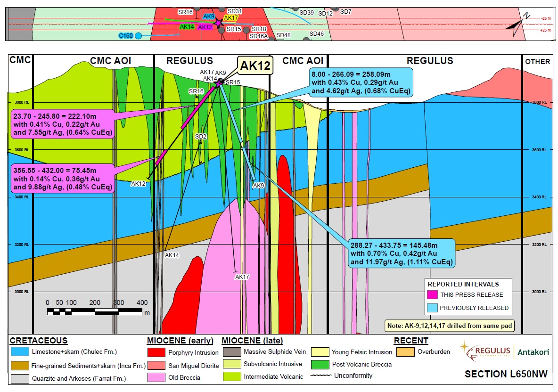This screenshot has width=558, height=392.
Task: Click the THIS PRESS RELEASE legend text
Action: point(472,295)
